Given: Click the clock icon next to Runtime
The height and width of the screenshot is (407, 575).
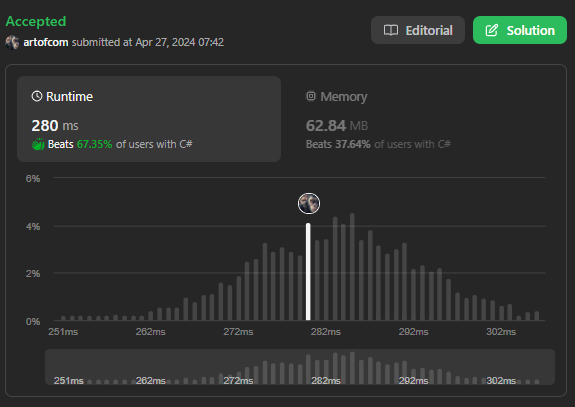Looking at the screenshot, I should pos(37,96).
